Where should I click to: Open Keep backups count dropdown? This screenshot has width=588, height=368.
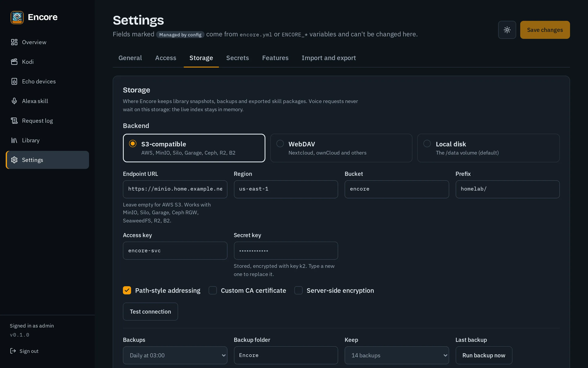click(x=396, y=355)
